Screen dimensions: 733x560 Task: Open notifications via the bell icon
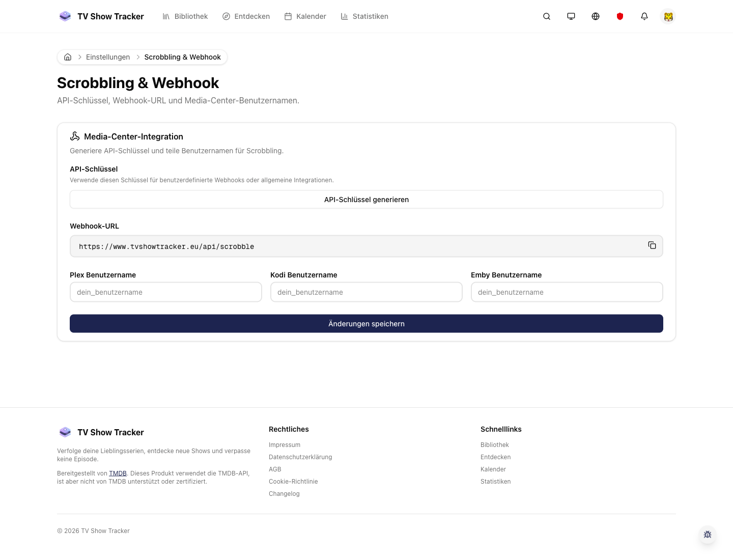(x=644, y=16)
